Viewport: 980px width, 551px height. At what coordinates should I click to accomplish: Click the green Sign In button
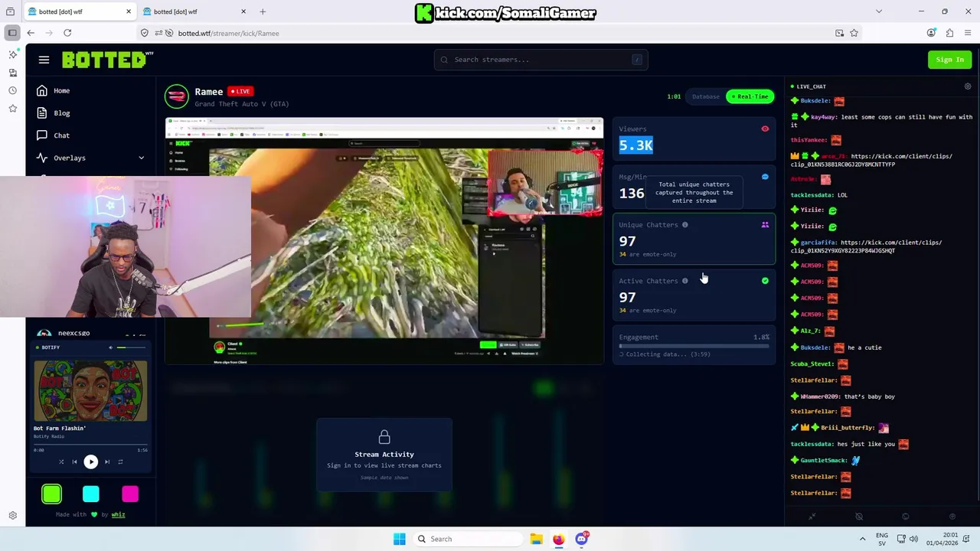[949, 60]
